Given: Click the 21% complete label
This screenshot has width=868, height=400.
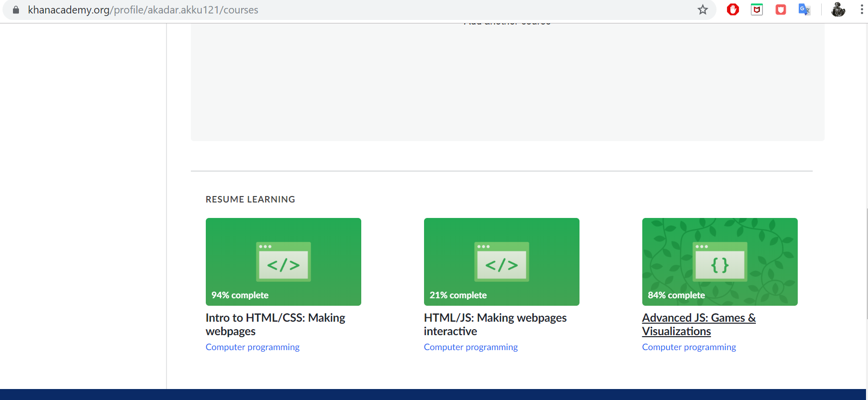Looking at the screenshot, I should 458,295.
